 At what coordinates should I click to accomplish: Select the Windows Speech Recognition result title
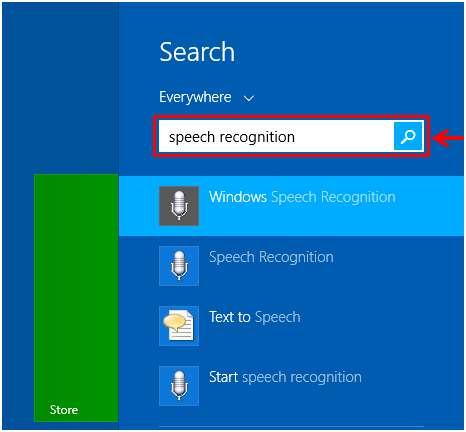302,197
